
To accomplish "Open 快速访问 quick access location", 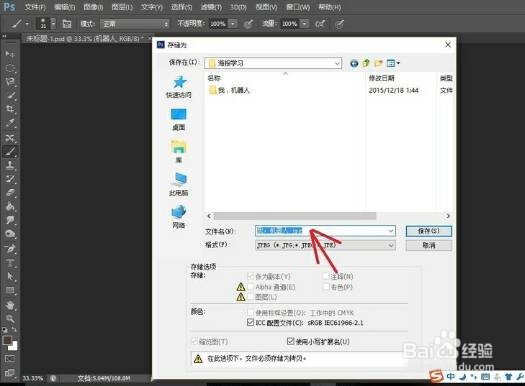I will point(179,87).
